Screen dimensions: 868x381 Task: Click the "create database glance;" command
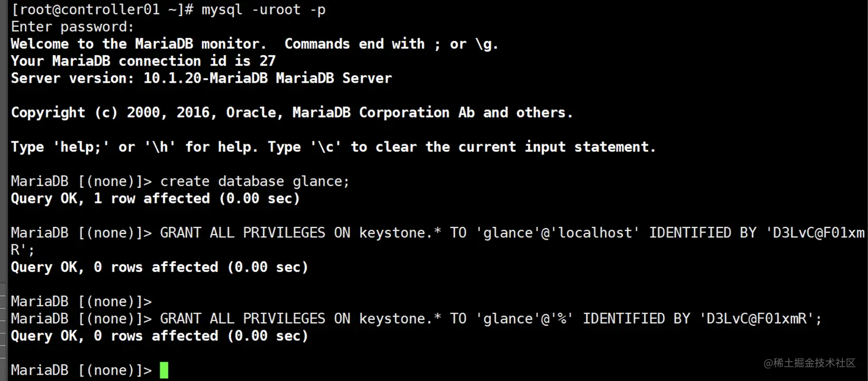point(255,182)
